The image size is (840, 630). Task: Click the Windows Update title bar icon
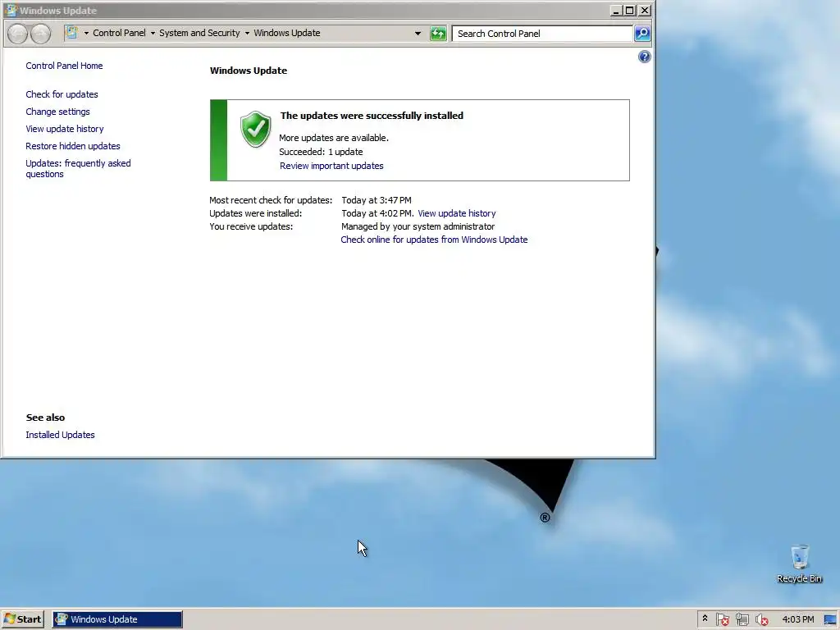click(x=10, y=10)
